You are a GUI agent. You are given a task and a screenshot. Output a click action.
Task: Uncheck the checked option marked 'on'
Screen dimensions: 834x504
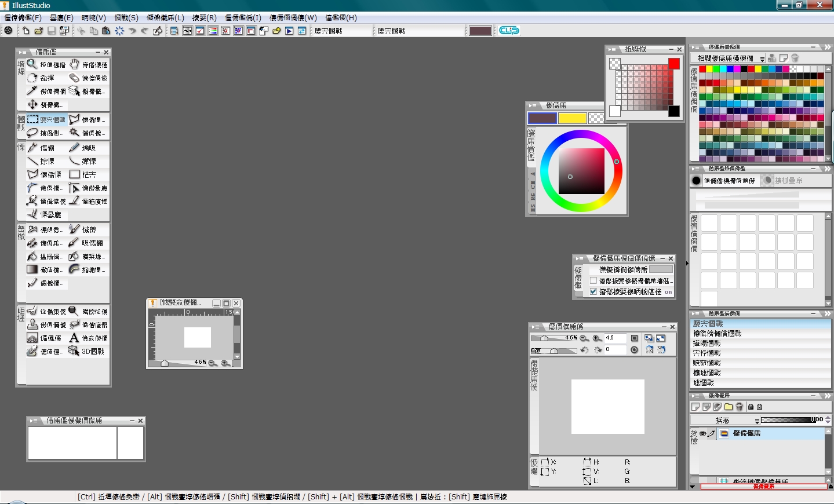[593, 292]
